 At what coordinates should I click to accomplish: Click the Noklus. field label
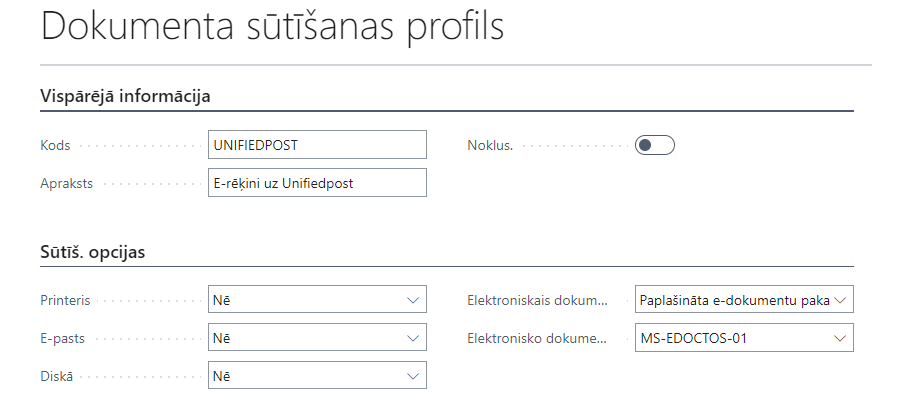490,145
